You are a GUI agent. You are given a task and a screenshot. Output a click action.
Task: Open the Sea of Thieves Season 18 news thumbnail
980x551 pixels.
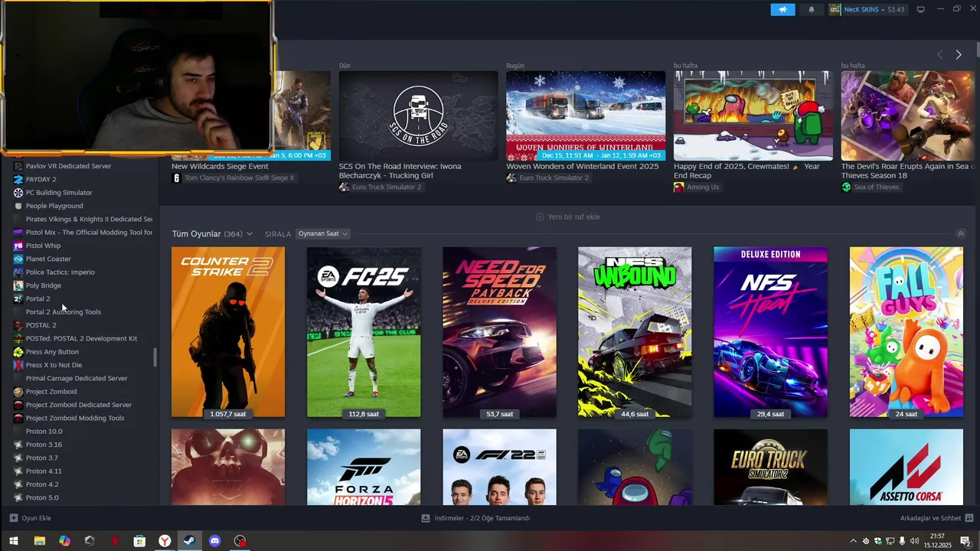point(908,116)
